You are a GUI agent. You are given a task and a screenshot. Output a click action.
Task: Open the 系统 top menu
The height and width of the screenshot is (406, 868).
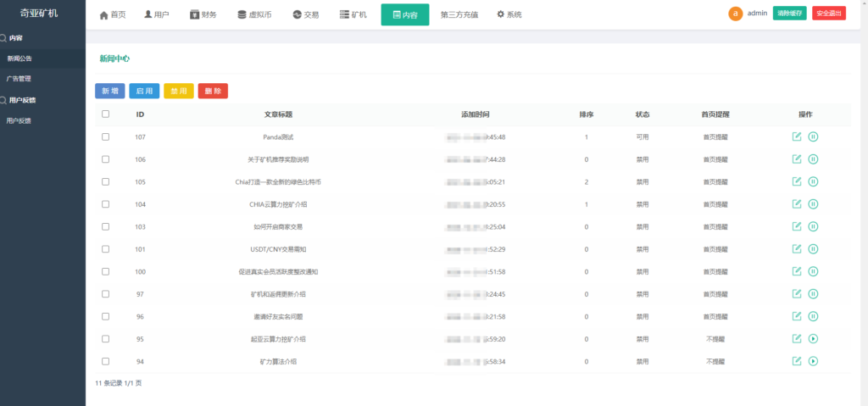[509, 15]
